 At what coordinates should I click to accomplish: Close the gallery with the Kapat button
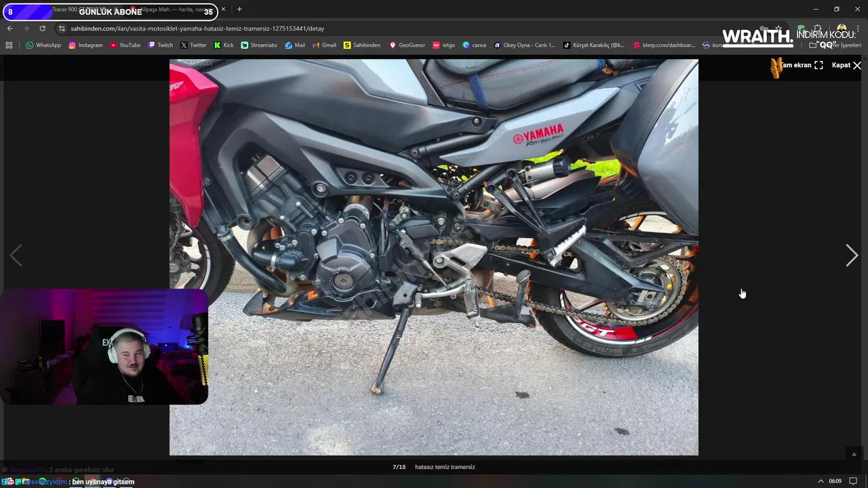pyautogui.click(x=846, y=65)
